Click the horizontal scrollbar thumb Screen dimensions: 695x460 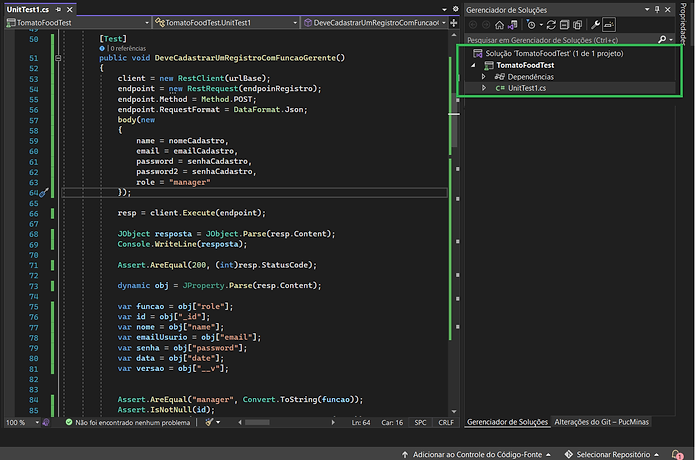257,422
